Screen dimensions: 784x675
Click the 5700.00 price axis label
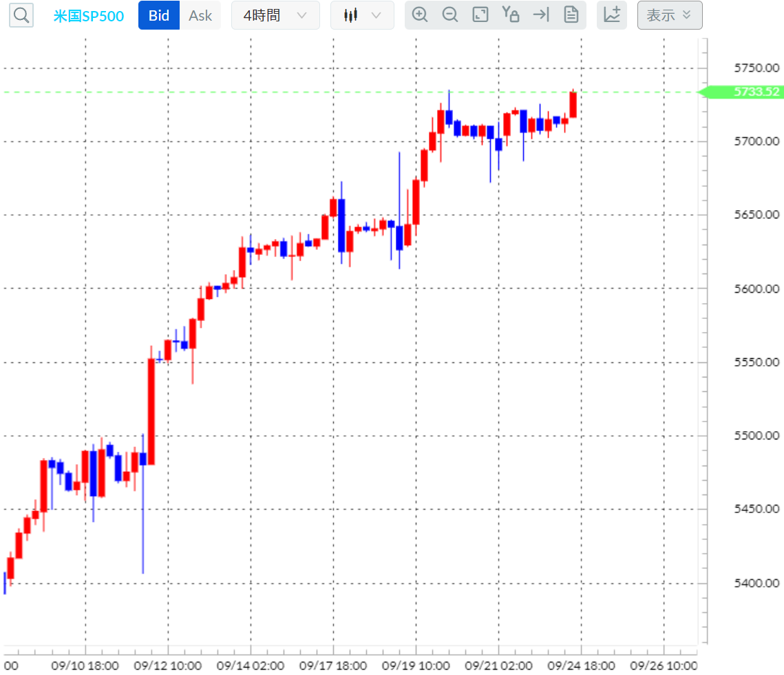click(756, 142)
